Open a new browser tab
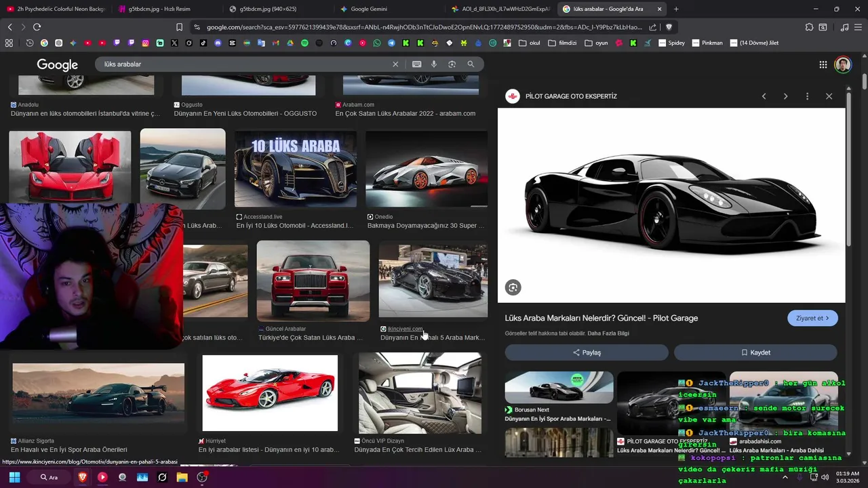 point(675,9)
